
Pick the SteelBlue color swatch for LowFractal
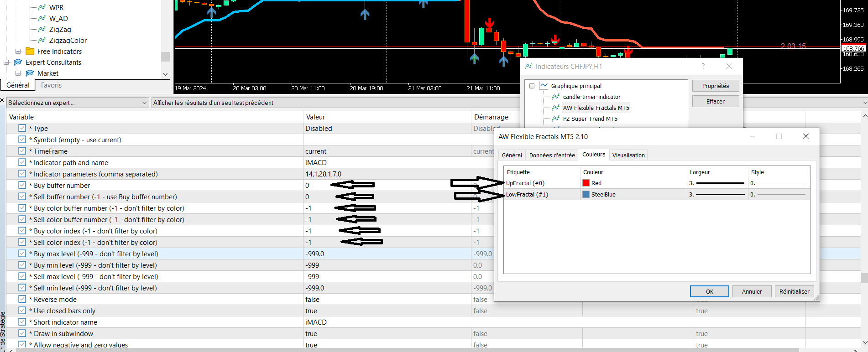(586, 194)
